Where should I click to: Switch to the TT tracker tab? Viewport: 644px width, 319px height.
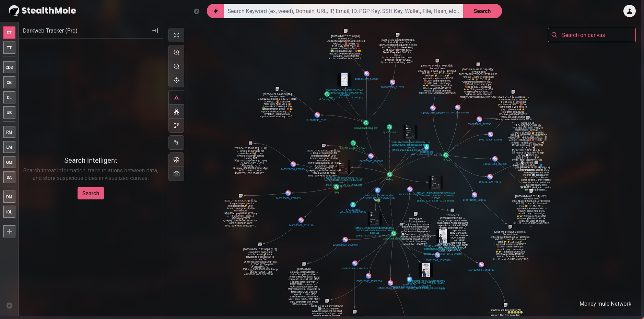(9, 48)
